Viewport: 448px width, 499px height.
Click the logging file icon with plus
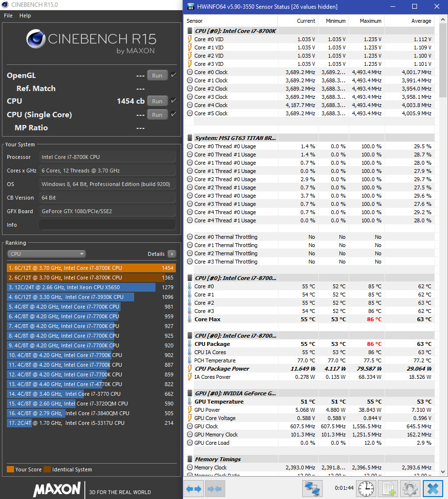click(389, 488)
